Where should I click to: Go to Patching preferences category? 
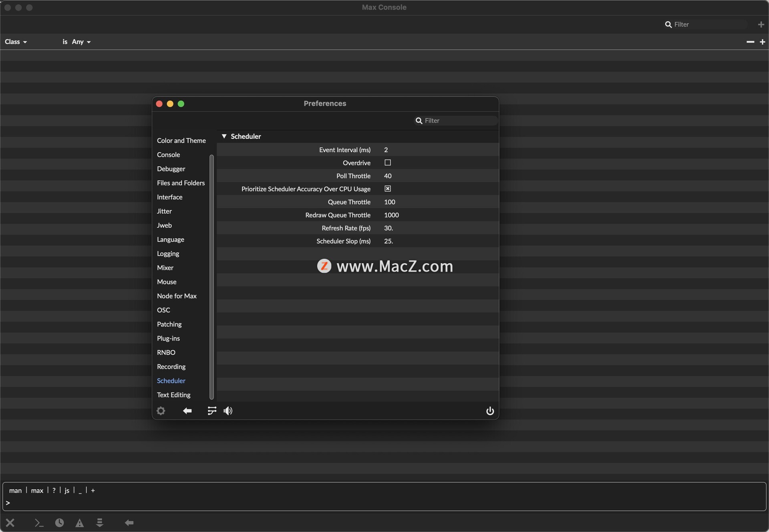coord(169,324)
